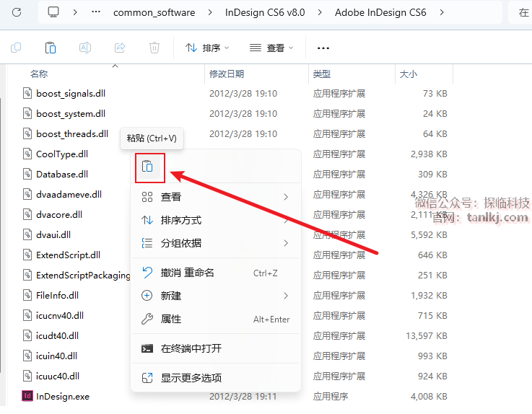This screenshot has height=414, width=532.
Task: Expand chevron after common_software breadcrumb
Action: [x=210, y=12]
